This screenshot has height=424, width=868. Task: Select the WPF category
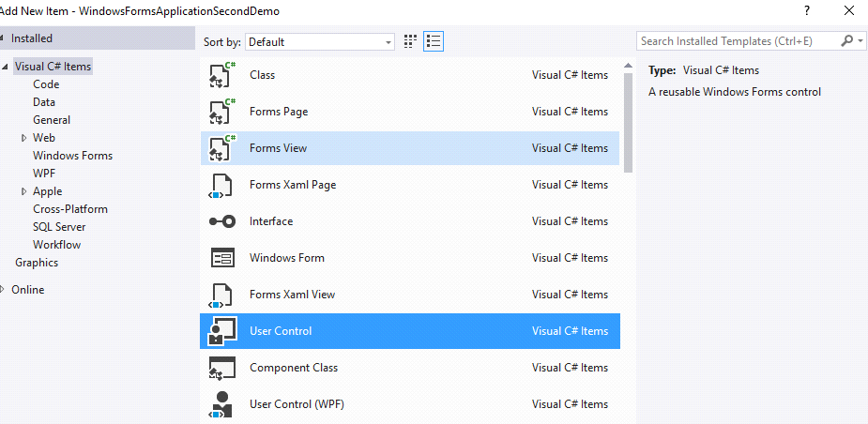44,174
